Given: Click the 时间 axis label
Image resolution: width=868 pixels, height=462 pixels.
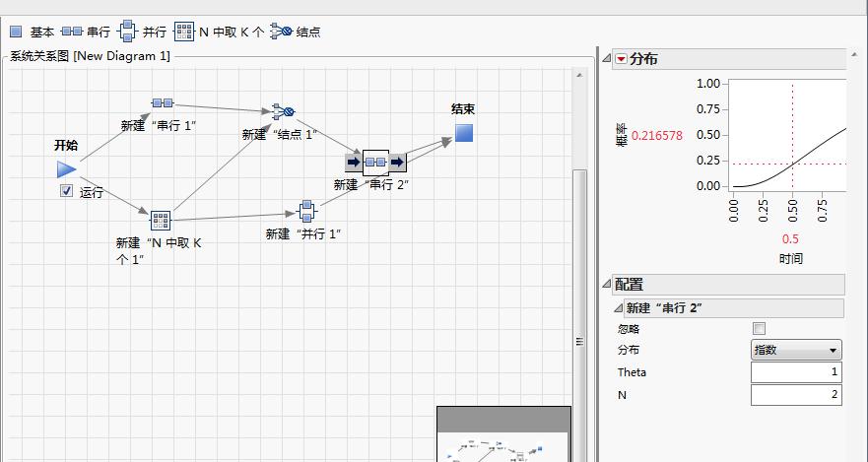Looking at the screenshot, I should [x=790, y=258].
